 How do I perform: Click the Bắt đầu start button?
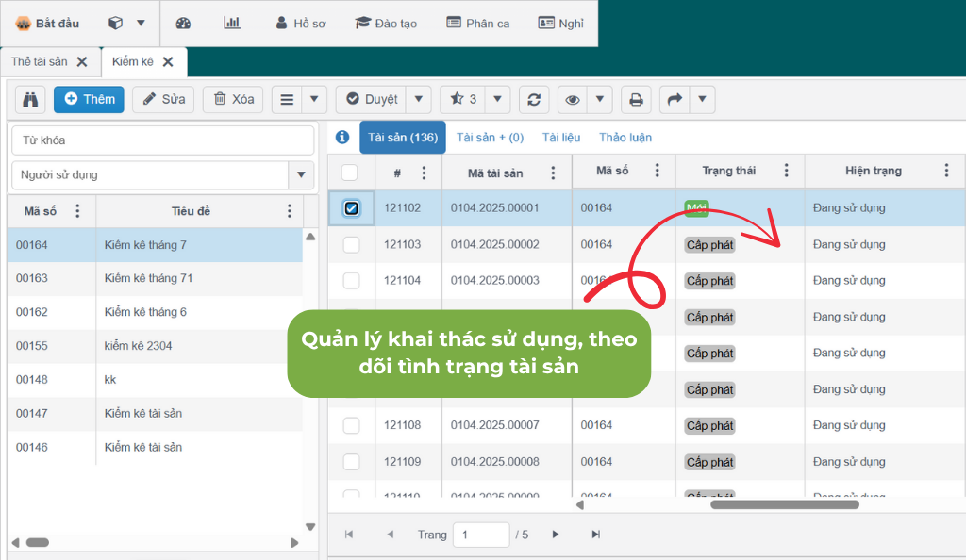coord(47,24)
